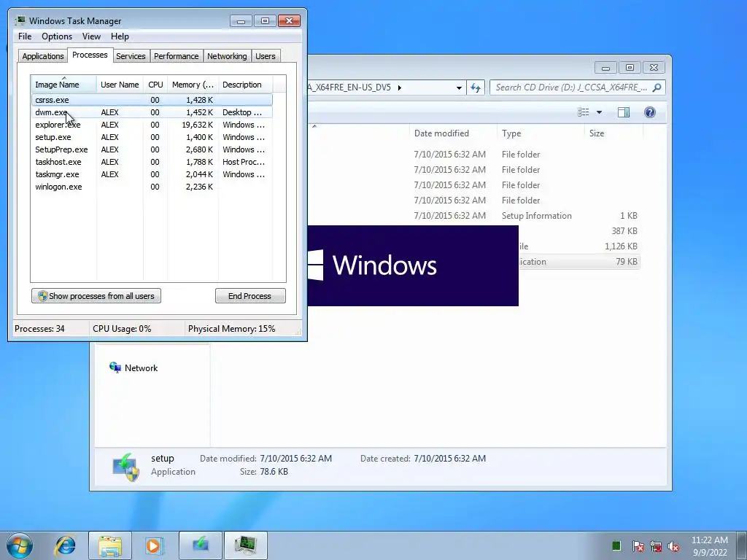
Task: Click setup application icon in details pane
Action: 125,466
